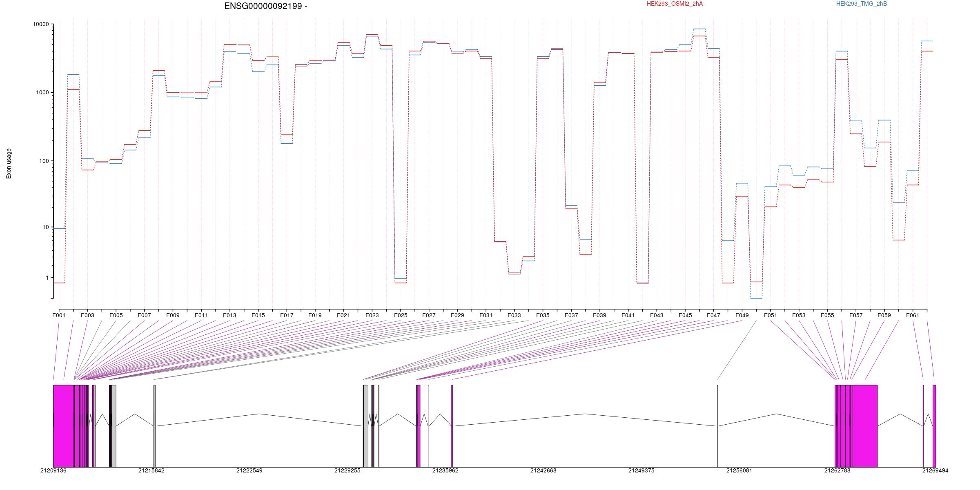The height and width of the screenshot is (490, 980).
Task: Select exon label E037
Action: point(571,315)
